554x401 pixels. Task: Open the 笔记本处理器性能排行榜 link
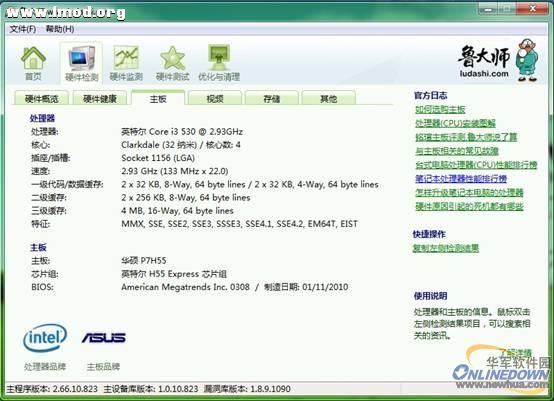click(x=461, y=178)
